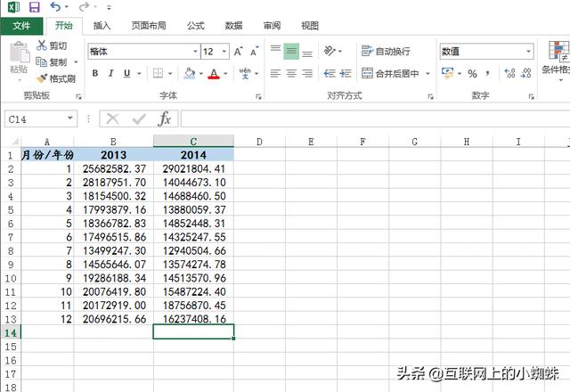570x392 pixels.
Task: Select the Format Painter (格式刷) brush
Action: click(42, 78)
